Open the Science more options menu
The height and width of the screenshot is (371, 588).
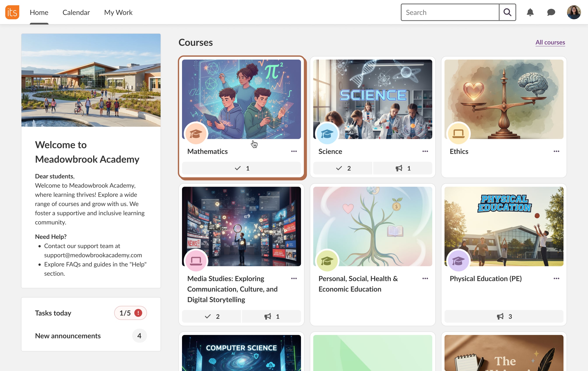tap(425, 151)
